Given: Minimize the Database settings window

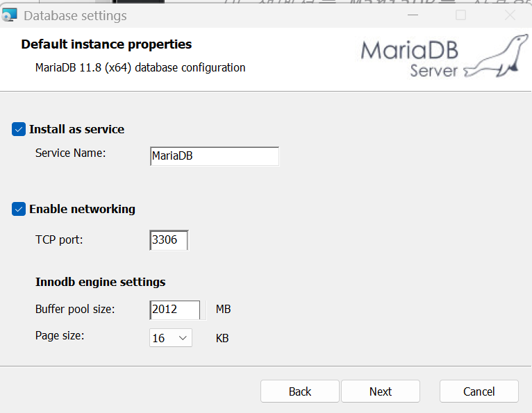Looking at the screenshot, I should (413, 15).
